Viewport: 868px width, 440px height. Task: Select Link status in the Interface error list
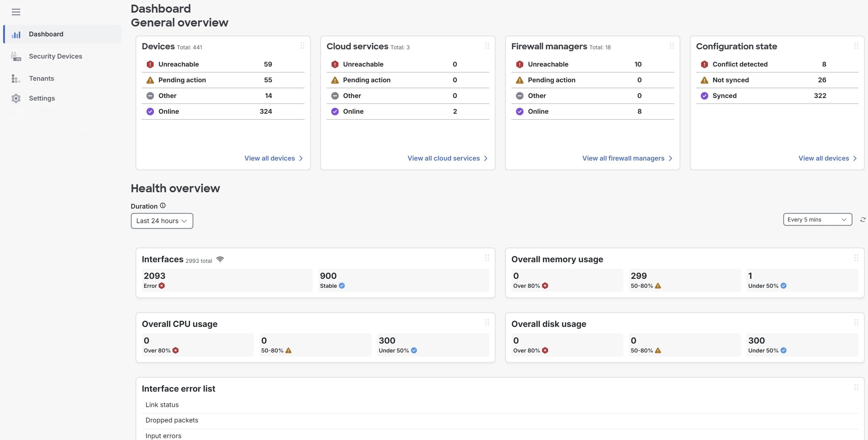(x=162, y=405)
